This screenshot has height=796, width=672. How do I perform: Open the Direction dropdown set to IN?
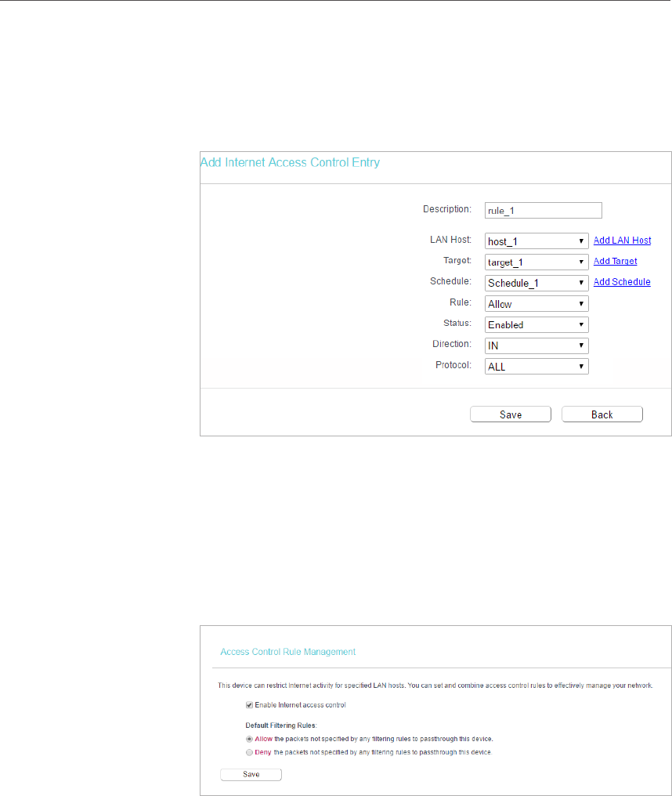click(x=537, y=346)
